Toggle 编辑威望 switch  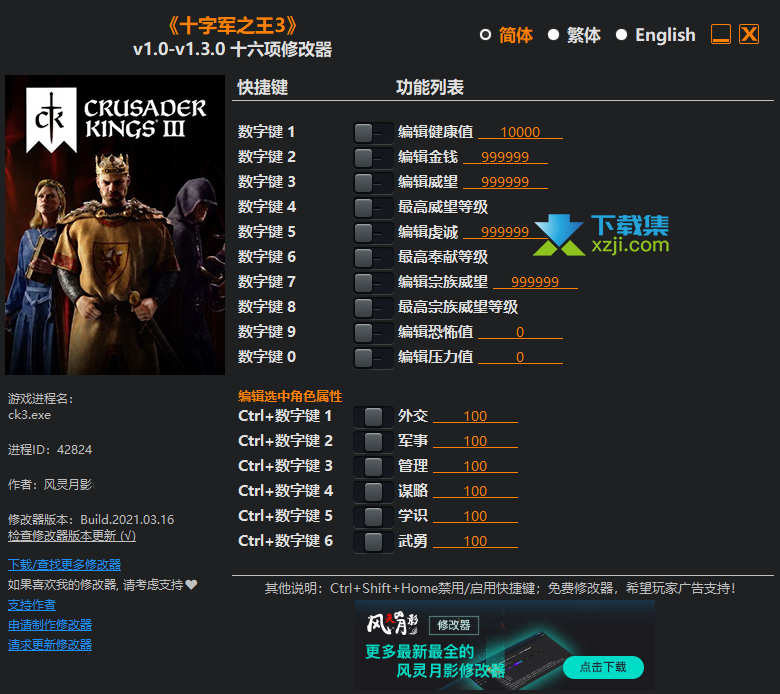click(x=373, y=183)
